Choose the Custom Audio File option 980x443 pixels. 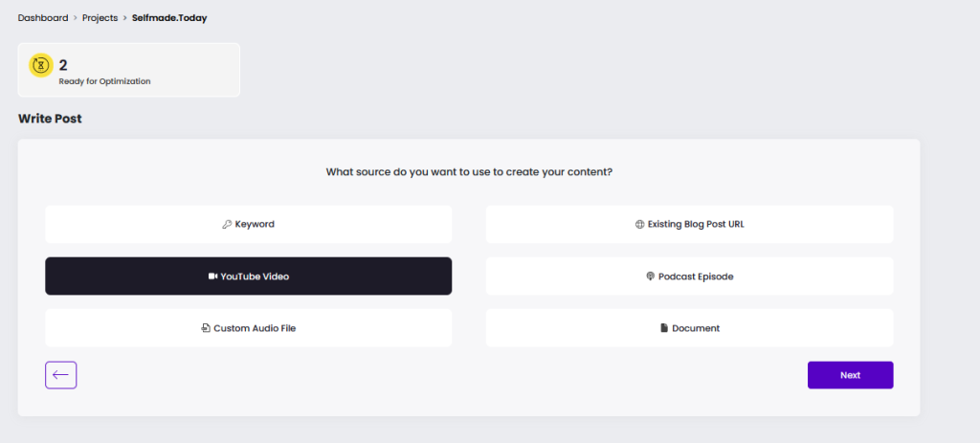[248, 328]
